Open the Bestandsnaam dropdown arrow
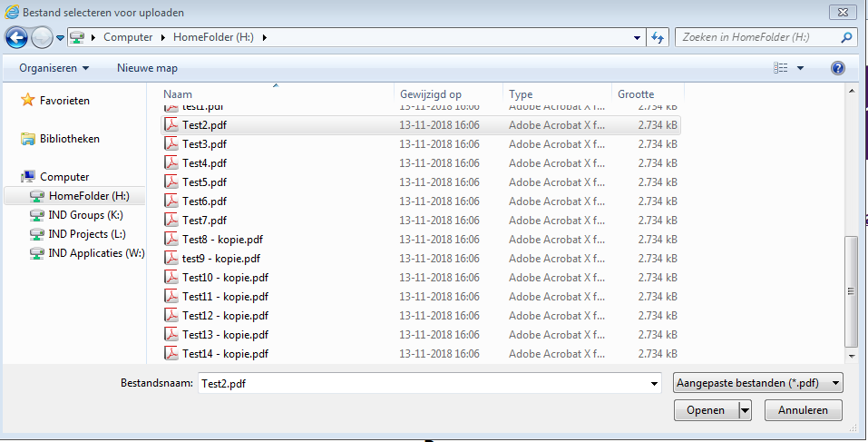This screenshot has width=868, height=442. pos(654,383)
